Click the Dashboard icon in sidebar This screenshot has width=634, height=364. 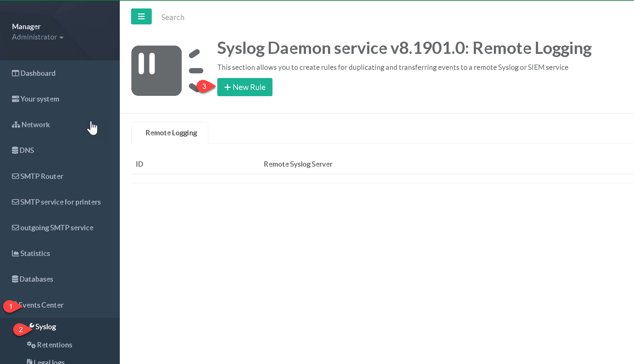point(15,73)
